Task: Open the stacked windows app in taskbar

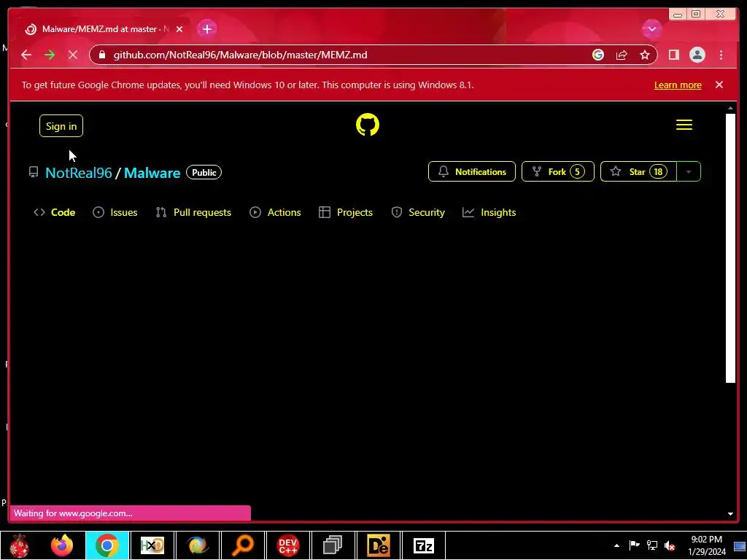Action: click(333, 545)
